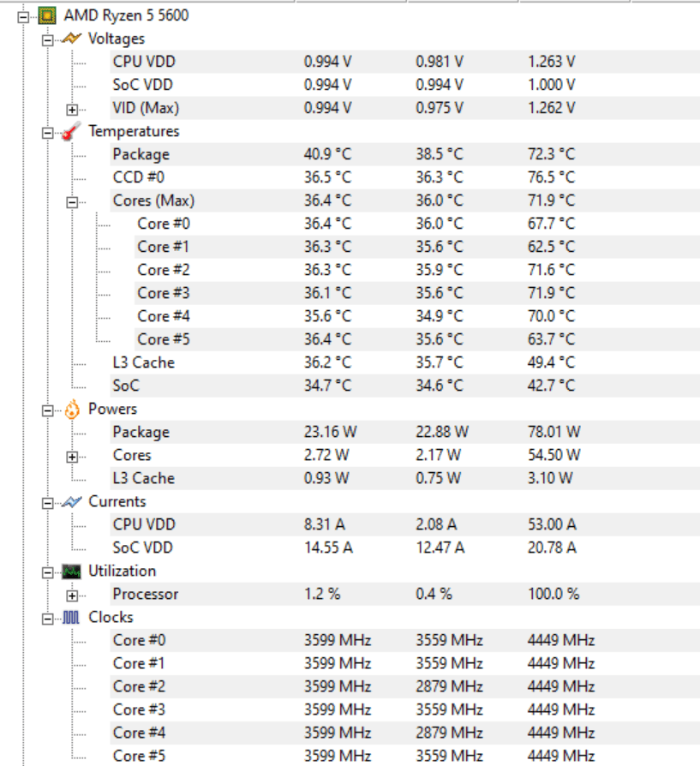
Task: Click the Currents wave icon
Action: point(72,502)
